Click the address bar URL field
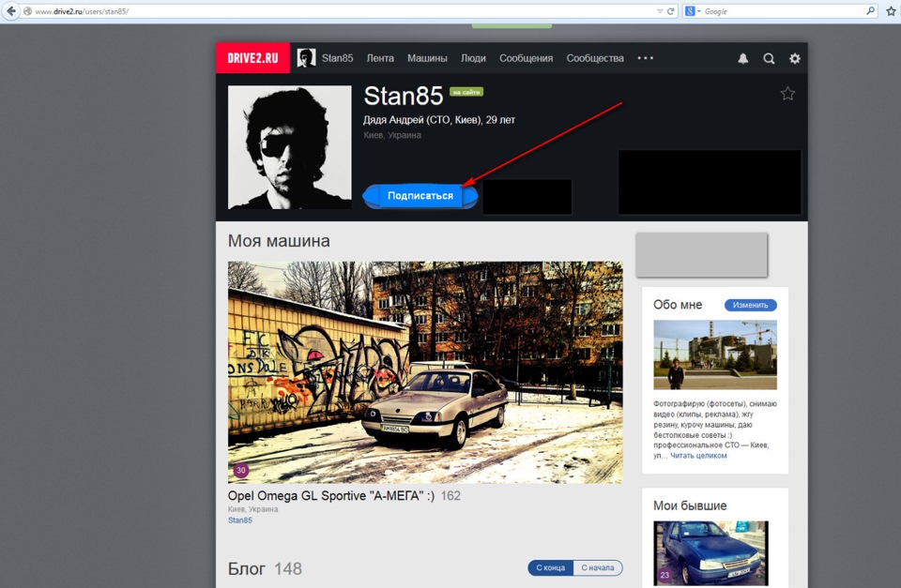The height and width of the screenshot is (588, 901). pyautogui.click(x=344, y=11)
